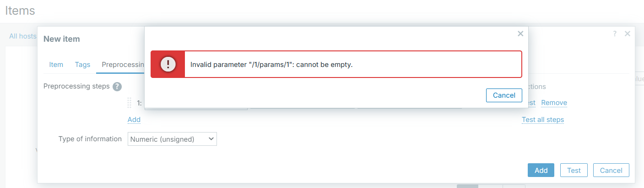Screen dimensions: 644x188
Task: Click the blue Add button
Action: [541, 170]
